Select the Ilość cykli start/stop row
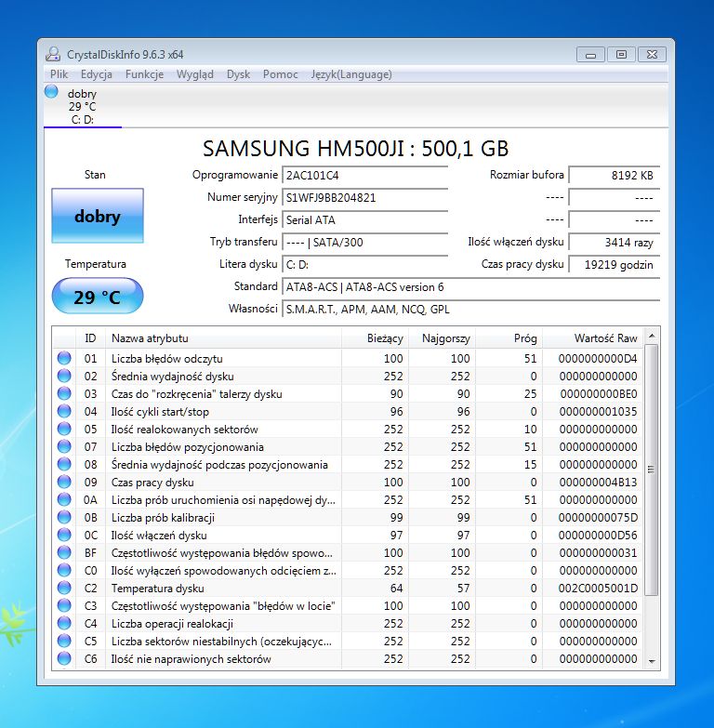 tap(349, 411)
